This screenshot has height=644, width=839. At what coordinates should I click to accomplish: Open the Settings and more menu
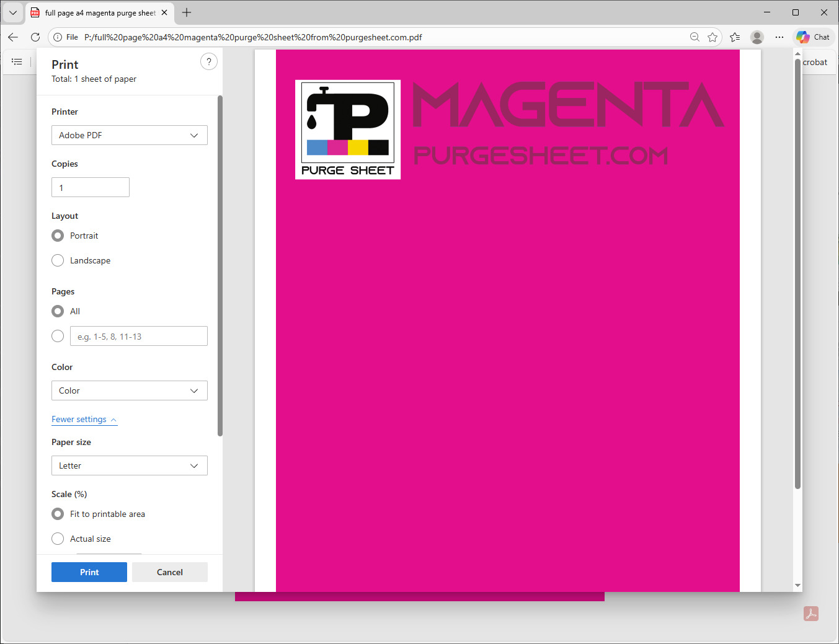pyautogui.click(x=779, y=37)
